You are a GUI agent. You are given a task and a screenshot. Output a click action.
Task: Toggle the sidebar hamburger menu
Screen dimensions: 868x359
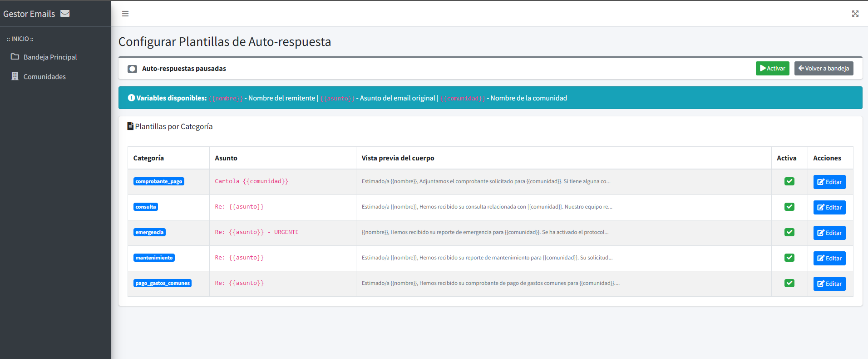click(125, 14)
